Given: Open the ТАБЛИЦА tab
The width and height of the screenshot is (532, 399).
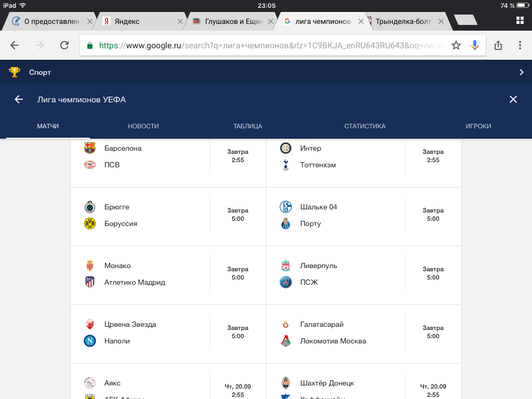Looking at the screenshot, I should pos(248,126).
